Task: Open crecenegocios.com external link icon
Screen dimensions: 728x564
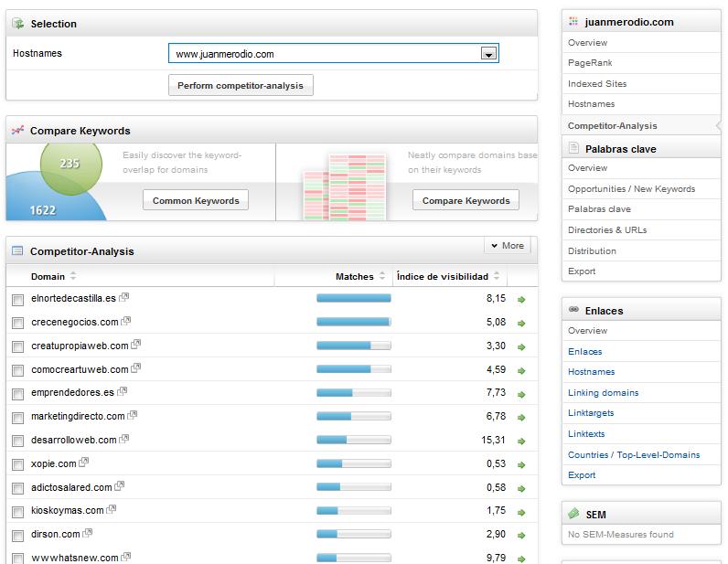Action: click(x=126, y=321)
